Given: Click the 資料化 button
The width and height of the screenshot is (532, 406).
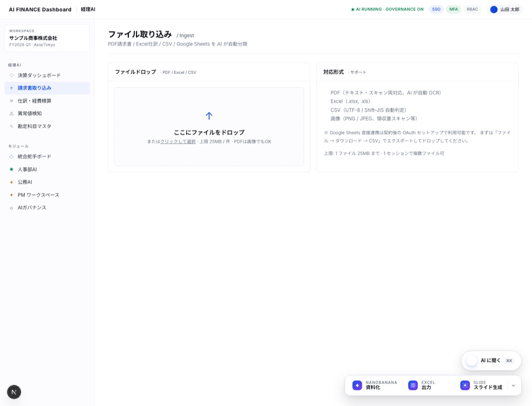Looking at the screenshot, I should 375,386.
